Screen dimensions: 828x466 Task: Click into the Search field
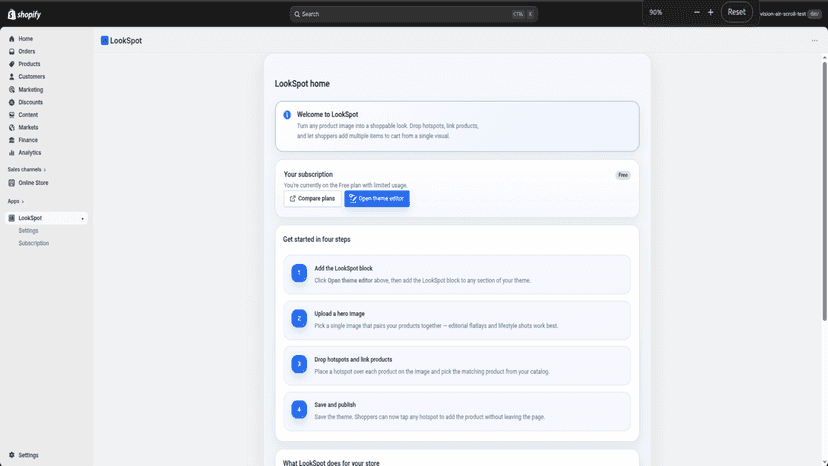tap(413, 14)
